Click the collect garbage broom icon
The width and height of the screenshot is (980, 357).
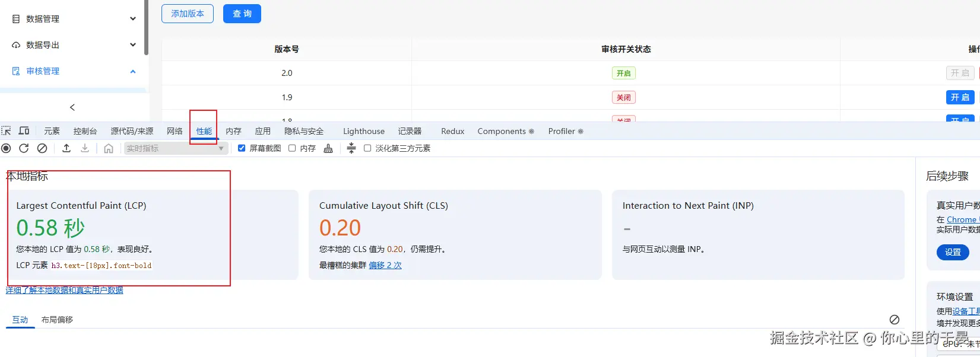328,148
